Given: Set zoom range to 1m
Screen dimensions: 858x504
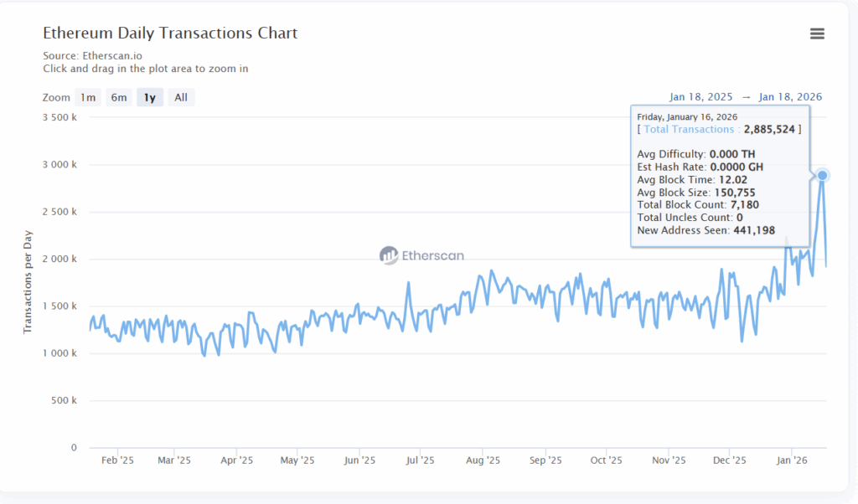Looking at the screenshot, I should point(88,98).
